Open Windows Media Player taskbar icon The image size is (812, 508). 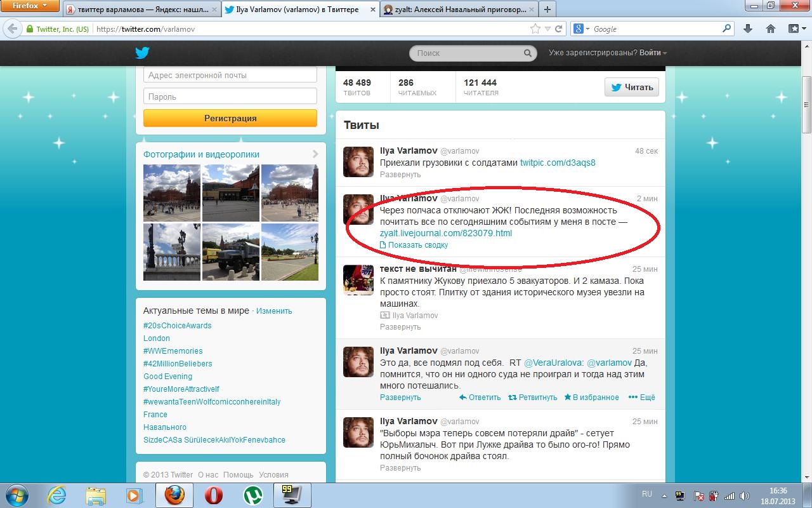click(133, 495)
